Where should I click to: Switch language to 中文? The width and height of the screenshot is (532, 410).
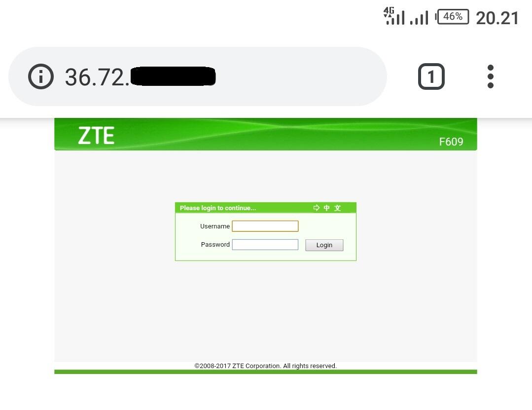332,208
